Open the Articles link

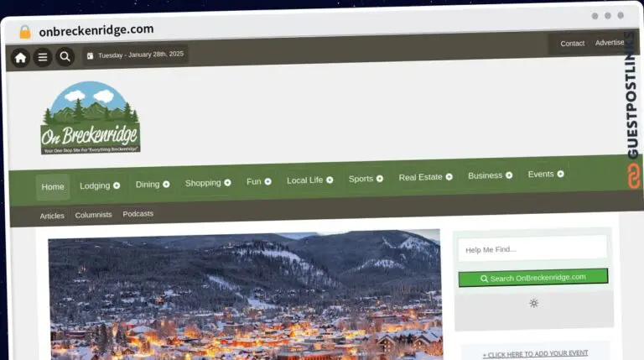tap(52, 216)
